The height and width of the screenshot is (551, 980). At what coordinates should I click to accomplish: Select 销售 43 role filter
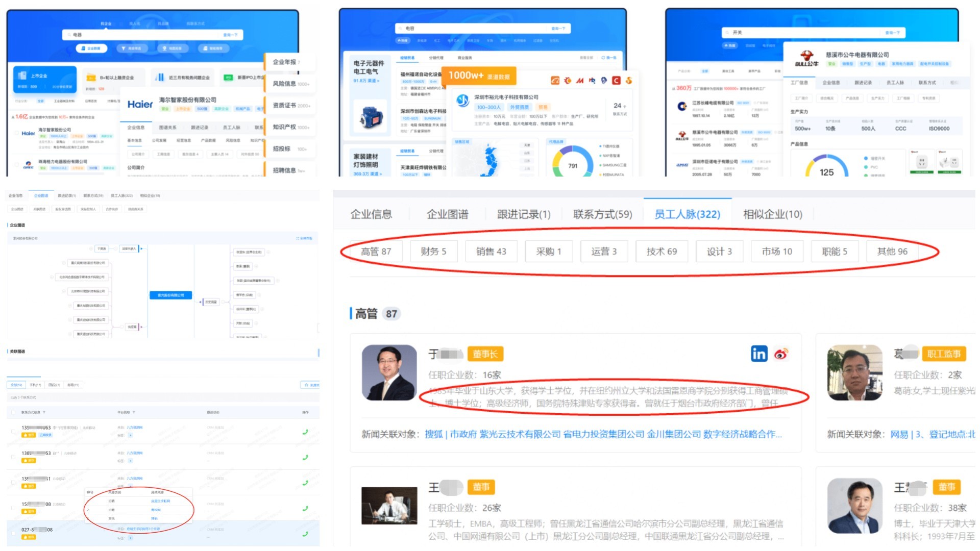click(491, 252)
